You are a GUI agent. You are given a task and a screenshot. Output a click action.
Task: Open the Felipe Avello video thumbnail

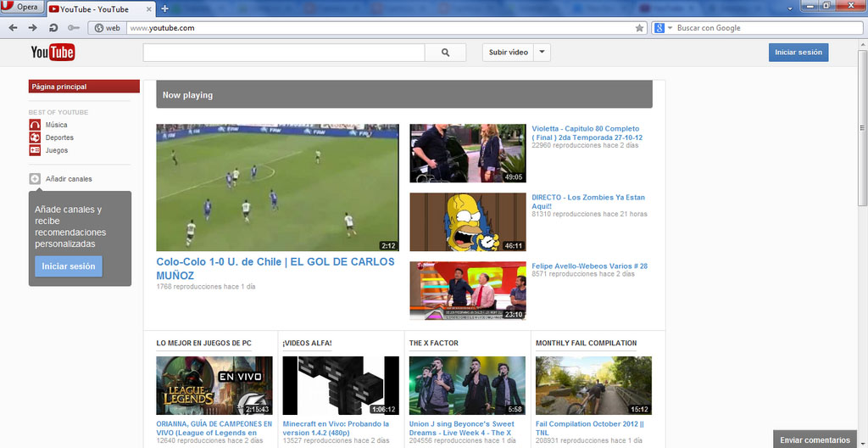tap(468, 290)
